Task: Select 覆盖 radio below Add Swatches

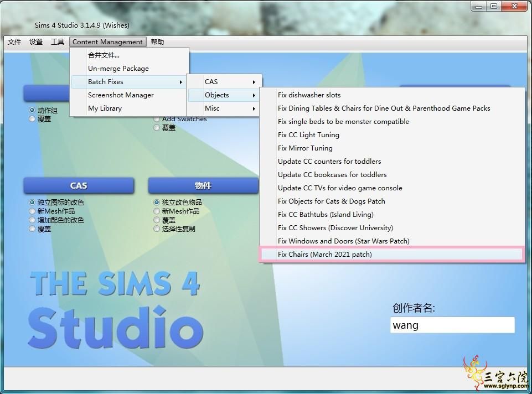Action: [157, 128]
